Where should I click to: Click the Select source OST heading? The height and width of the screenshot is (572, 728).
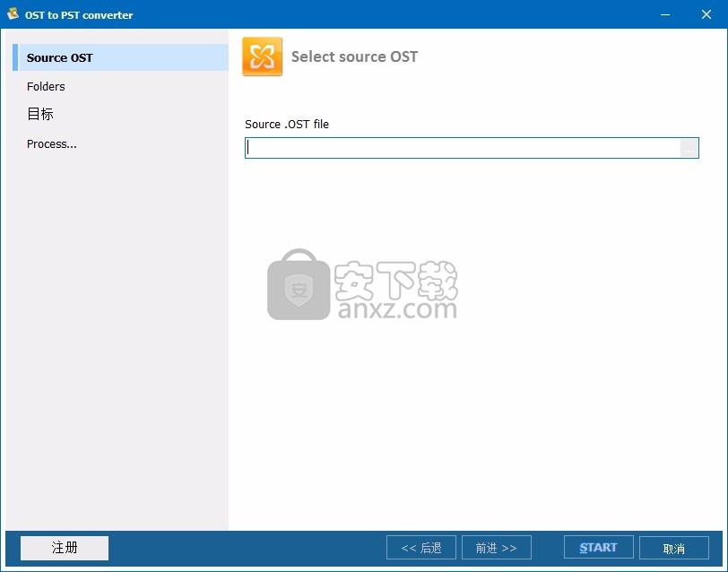(x=354, y=56)
